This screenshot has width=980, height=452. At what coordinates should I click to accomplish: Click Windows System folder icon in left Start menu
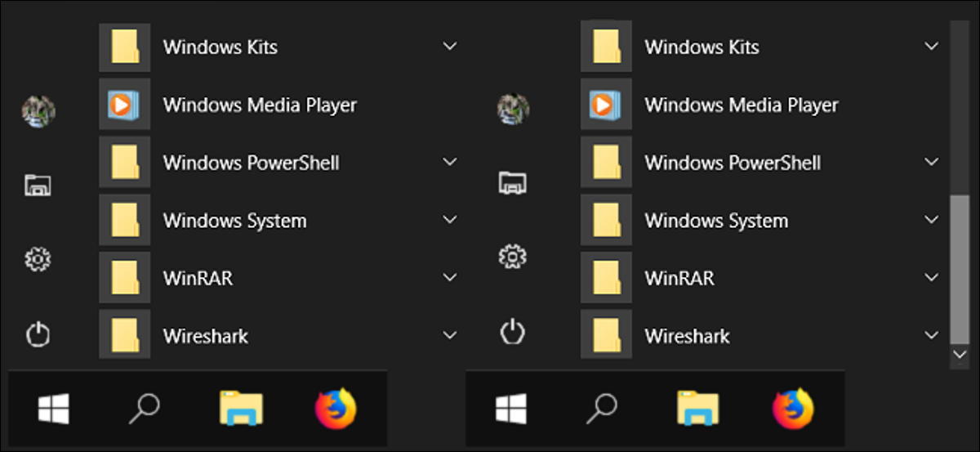(124, 220)
